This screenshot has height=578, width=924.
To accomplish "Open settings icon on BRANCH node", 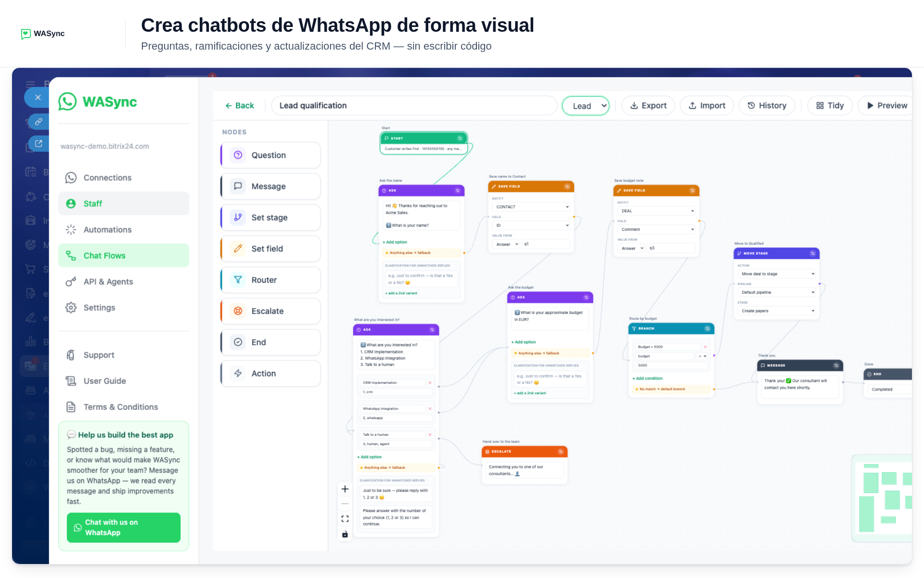I will pyautogui.click(x=707, y=328).
